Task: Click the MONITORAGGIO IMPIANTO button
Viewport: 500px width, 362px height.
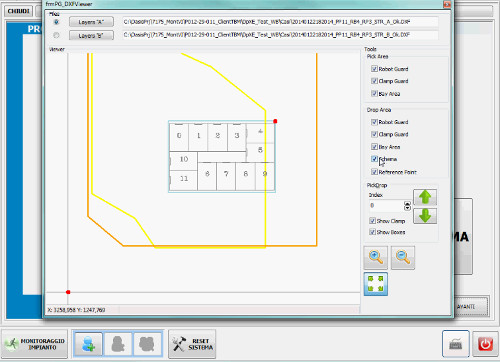Action: (34, 344)
